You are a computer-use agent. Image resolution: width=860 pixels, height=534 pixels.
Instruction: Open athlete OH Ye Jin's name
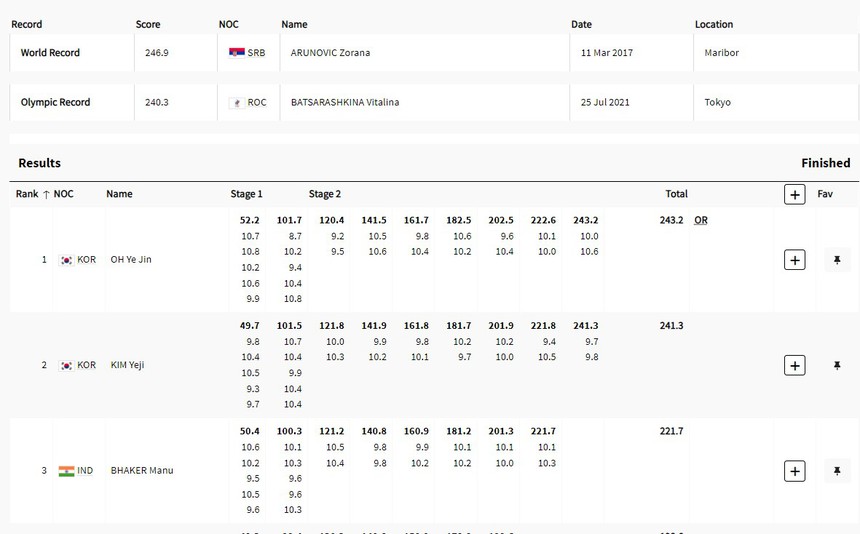tap(131, 260)
